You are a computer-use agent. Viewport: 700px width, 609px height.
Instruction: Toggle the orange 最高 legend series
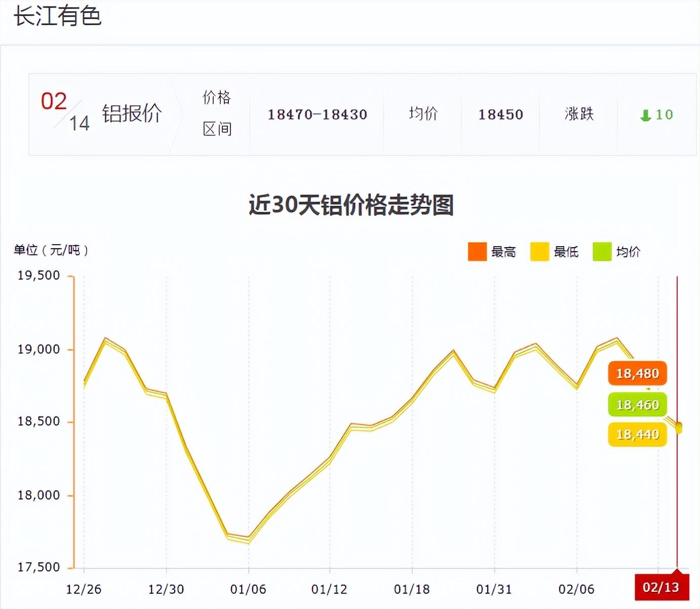tap(477, 252)
